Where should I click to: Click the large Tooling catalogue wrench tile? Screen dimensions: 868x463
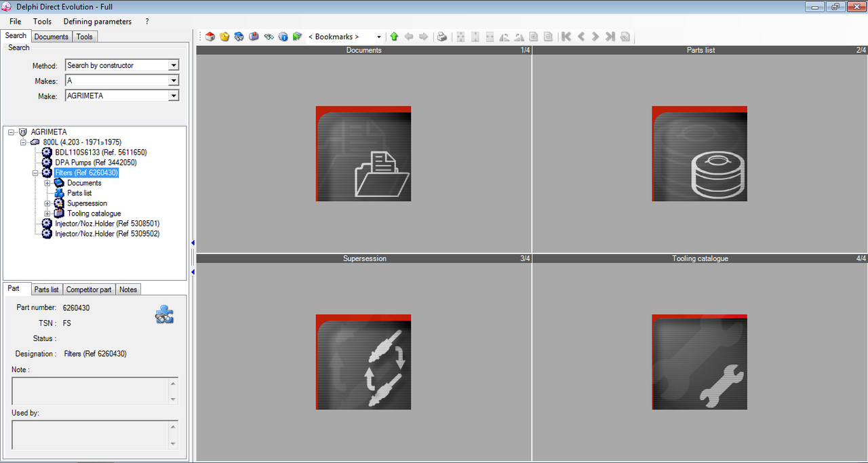(700, 362)
